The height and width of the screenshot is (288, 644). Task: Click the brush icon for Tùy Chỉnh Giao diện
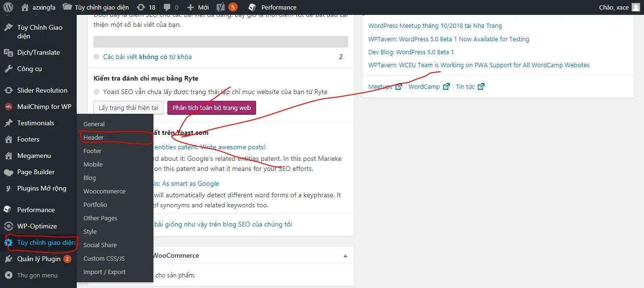(x=8, y=27)
